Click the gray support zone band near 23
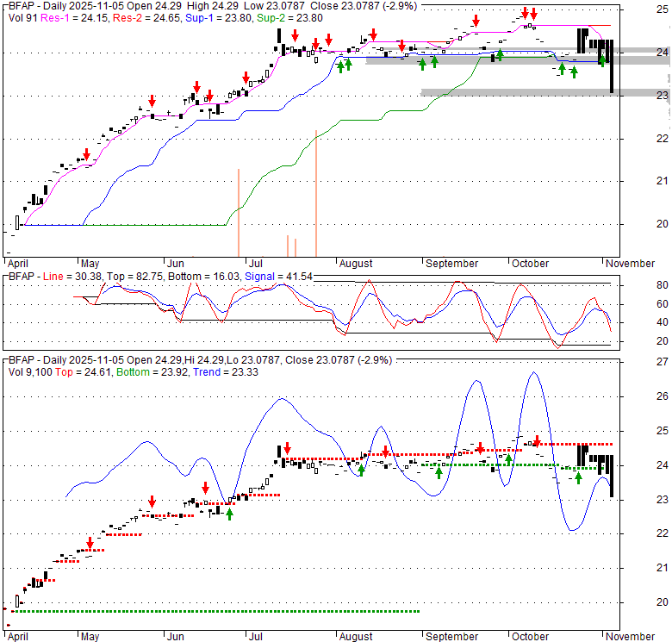 (541, 93)
